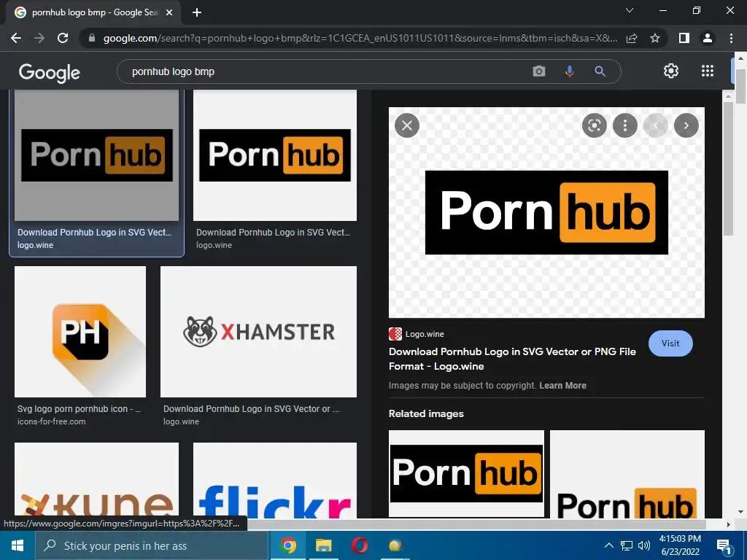The height and width of the screenshot is (560, 747).
Task: View site information via the lock icon
Action: click(92, 38)
